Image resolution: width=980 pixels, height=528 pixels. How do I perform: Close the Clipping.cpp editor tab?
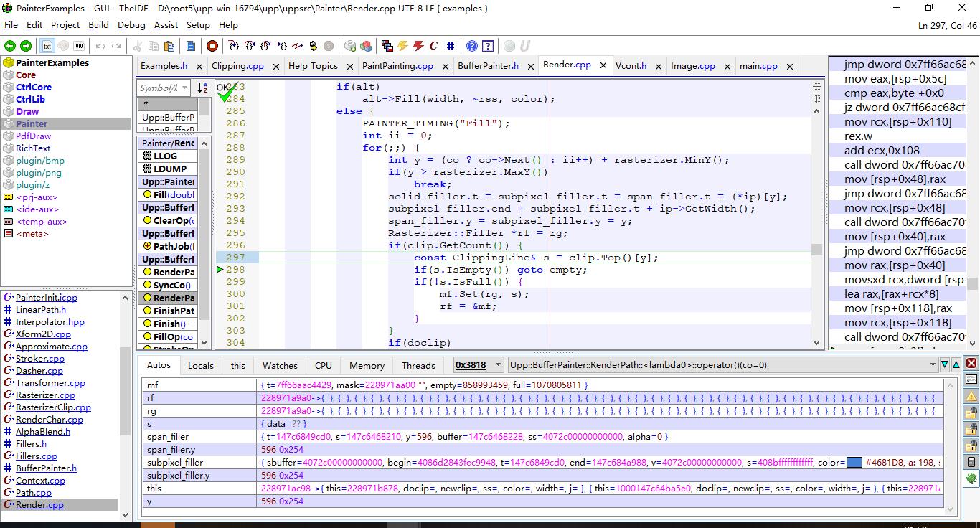pos(275,66)
